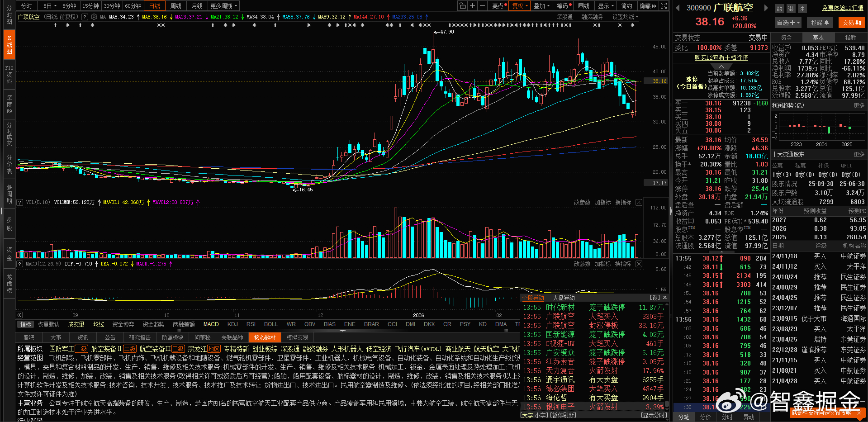
Task: Zoom in chart with plus icon
Action: click(x=472, y=6)
